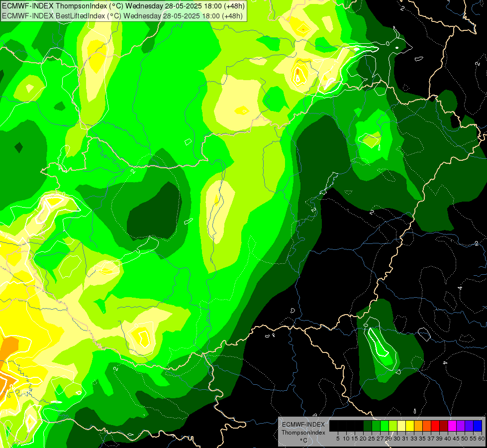Screen dimensions: 487x448
Task: Click the legend value 27
Action: click(x=380, y=439)
